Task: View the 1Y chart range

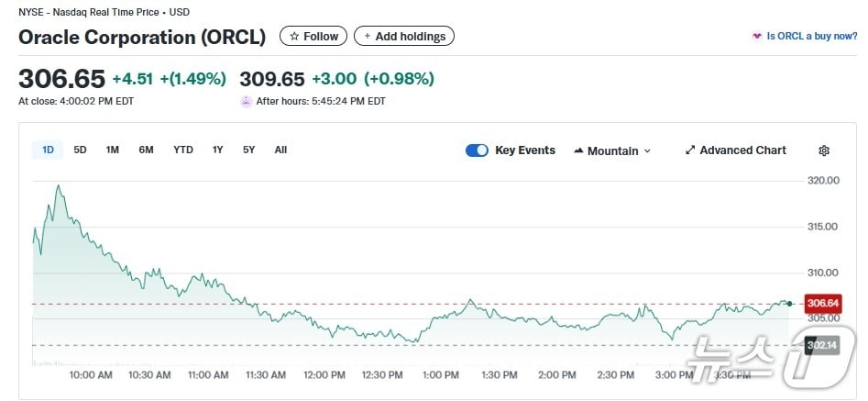Action: (x=217, y=150)
